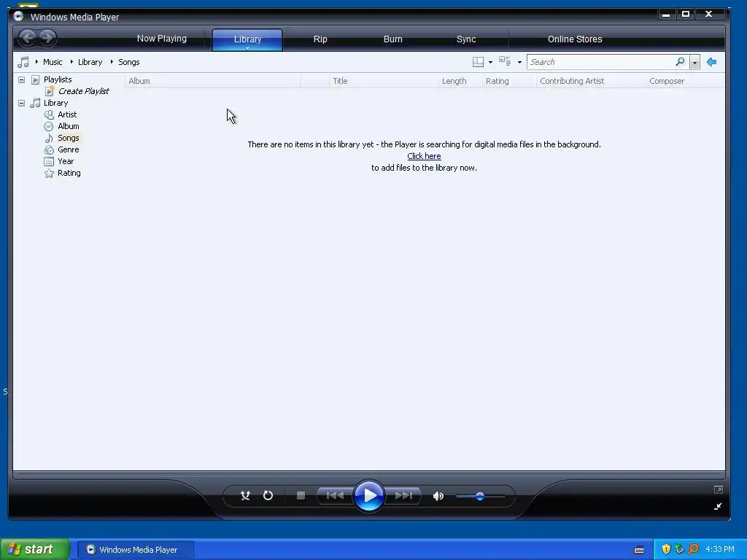Open the Windows Start button
This screenshot has height=560, width=747.
click(x=35, y=549)
